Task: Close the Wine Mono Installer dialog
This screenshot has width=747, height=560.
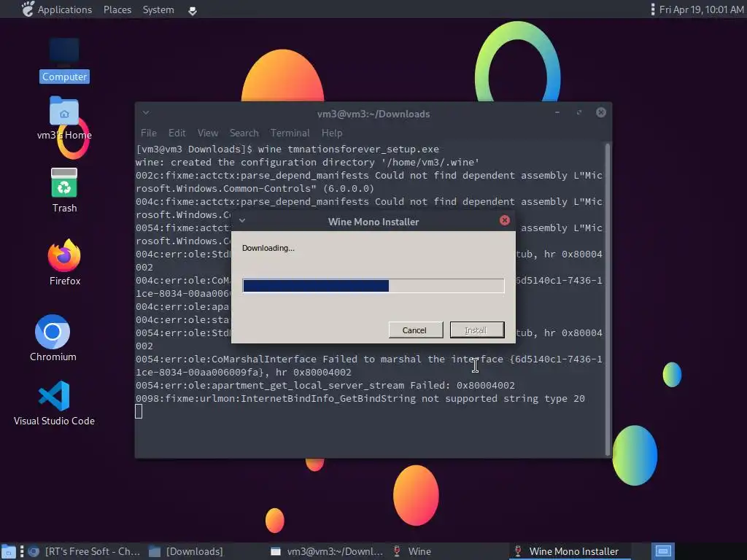Action: [x=505, y=220]
